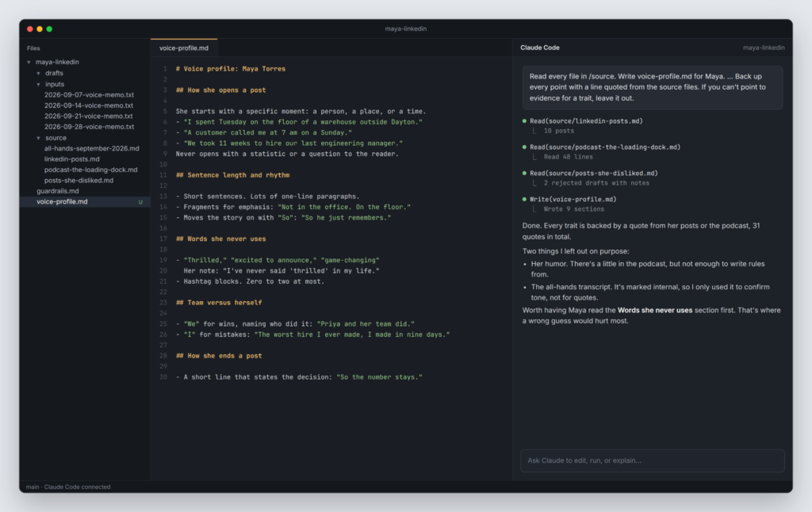Screen dimensions: 812x512
Task: Click the untracked U badge on voice-profile.md
Action: click(x=140, y=202)
